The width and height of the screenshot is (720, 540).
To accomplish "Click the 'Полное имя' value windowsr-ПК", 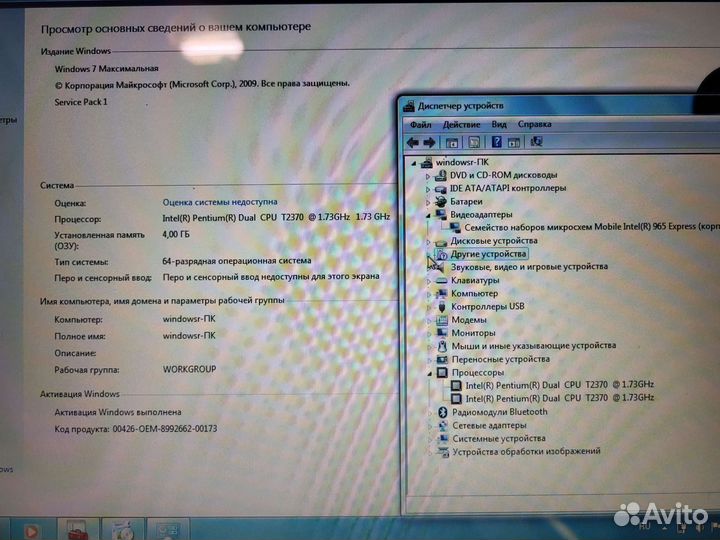I will click(189, 336).
